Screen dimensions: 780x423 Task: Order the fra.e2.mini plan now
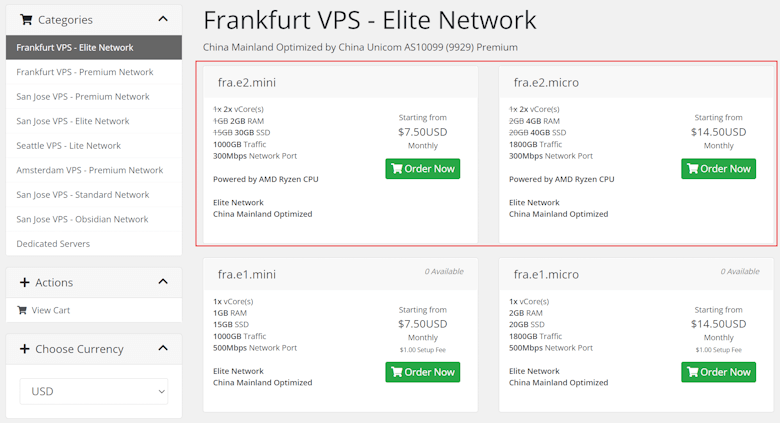[x=425, y=169]
